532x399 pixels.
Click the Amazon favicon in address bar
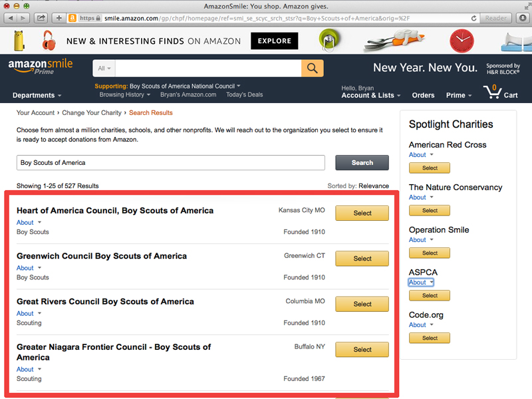point(72,18)
